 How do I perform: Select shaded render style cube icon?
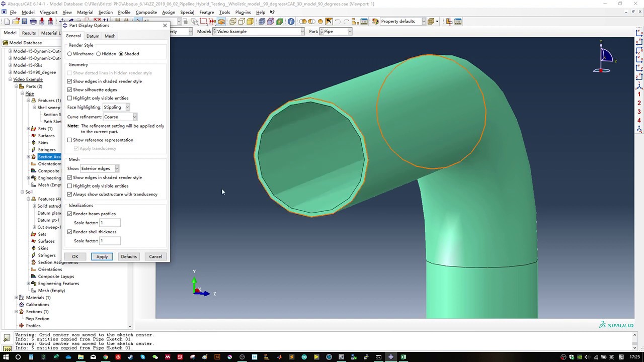(x=250, y=21)
